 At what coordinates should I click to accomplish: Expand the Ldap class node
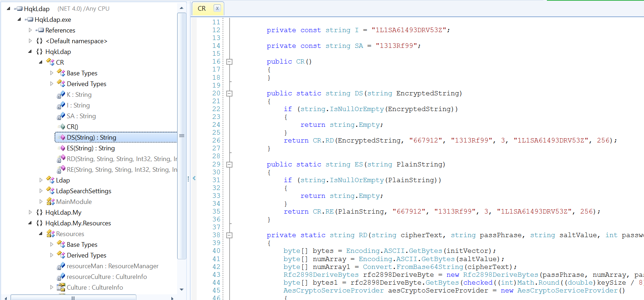tap(41, 180)
